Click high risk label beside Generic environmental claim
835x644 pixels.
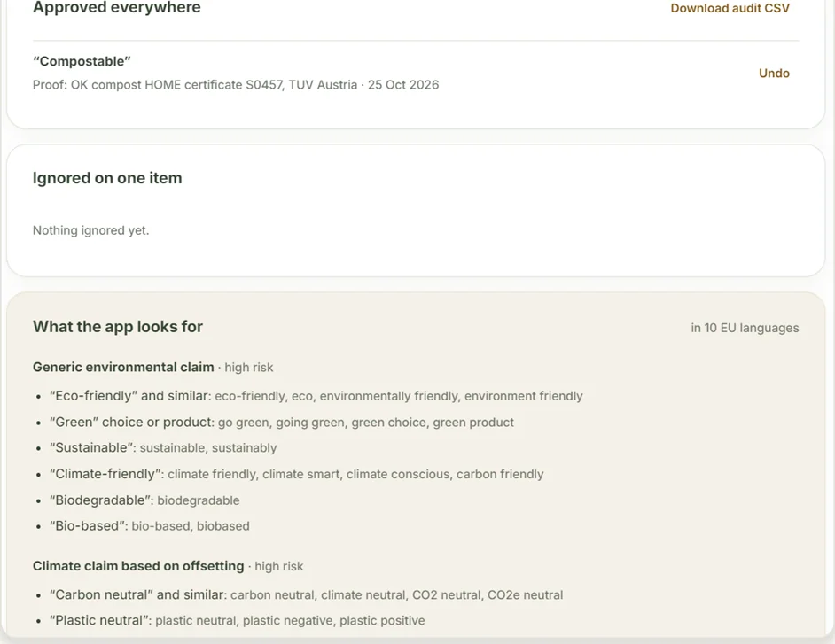tap(249, 368)
